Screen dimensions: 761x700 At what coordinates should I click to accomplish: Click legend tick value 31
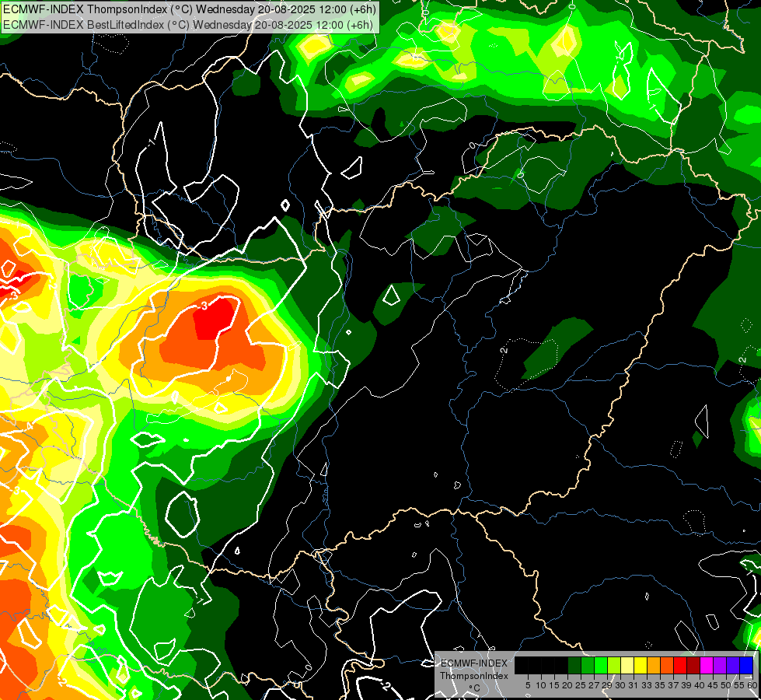(x=634, y=685)
